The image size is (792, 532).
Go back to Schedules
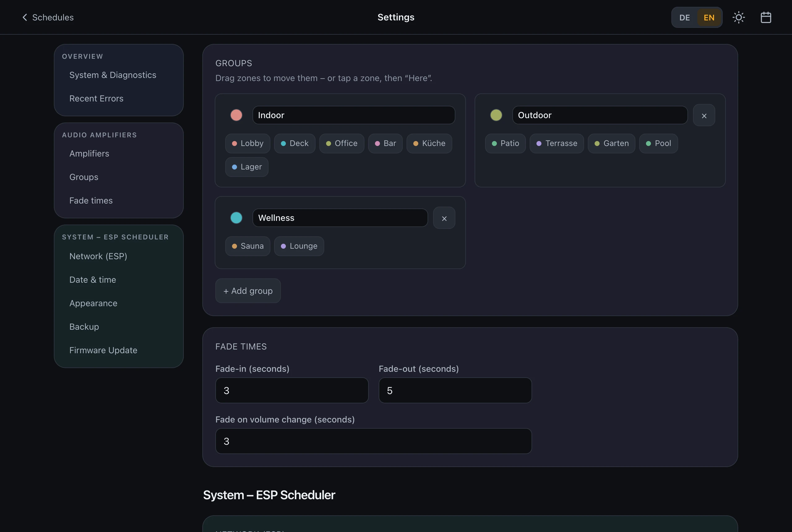[48, 17]
